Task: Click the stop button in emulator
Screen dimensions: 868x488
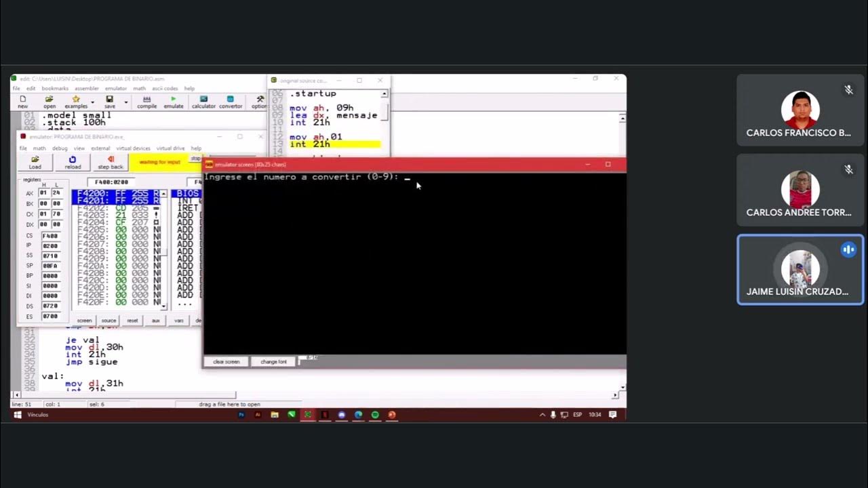Action: click(x=195, y=159)
